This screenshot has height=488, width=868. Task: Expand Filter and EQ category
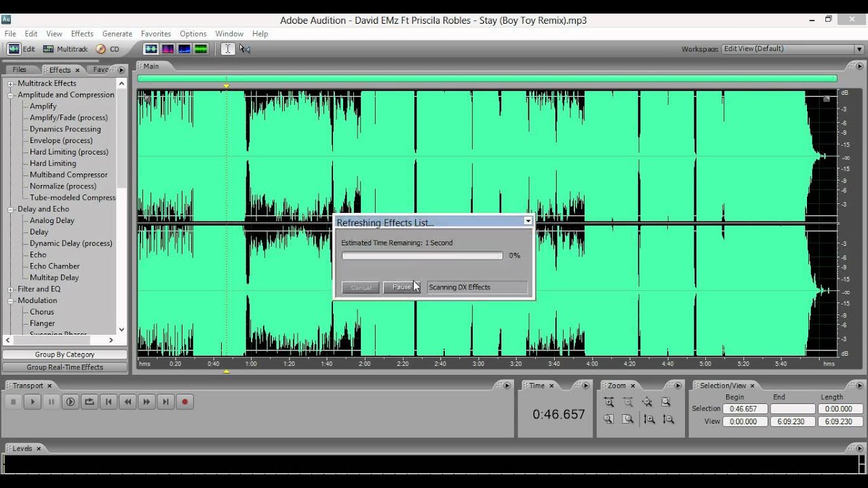pyautogui.click(x=11, y=289)
